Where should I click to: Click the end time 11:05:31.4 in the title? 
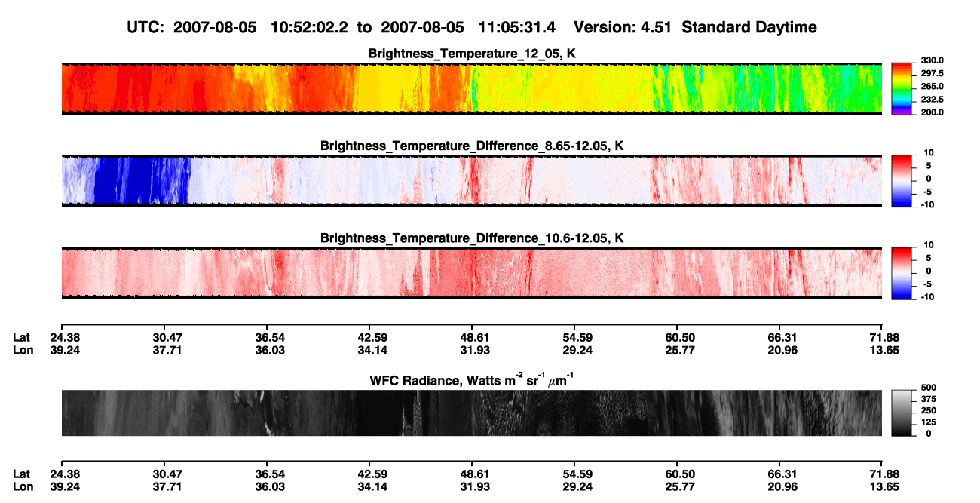click(517, 27)
